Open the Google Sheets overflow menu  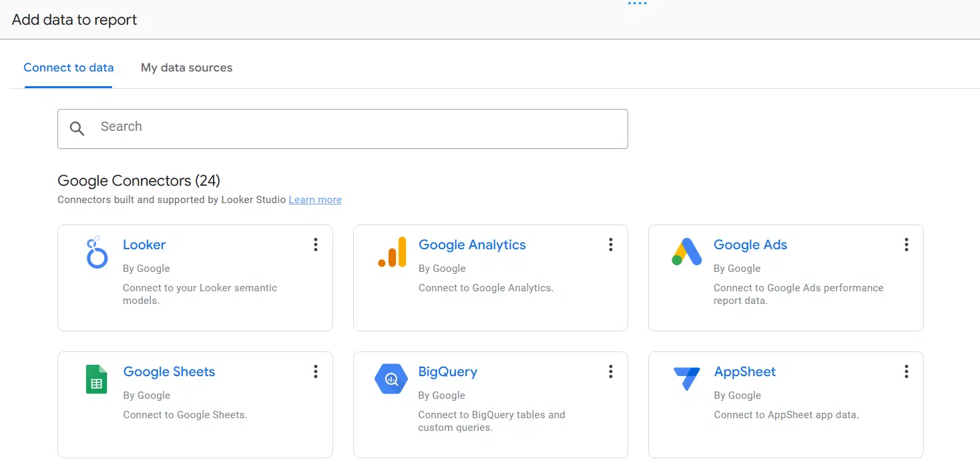pyautogui.click(x=315, y=371)
